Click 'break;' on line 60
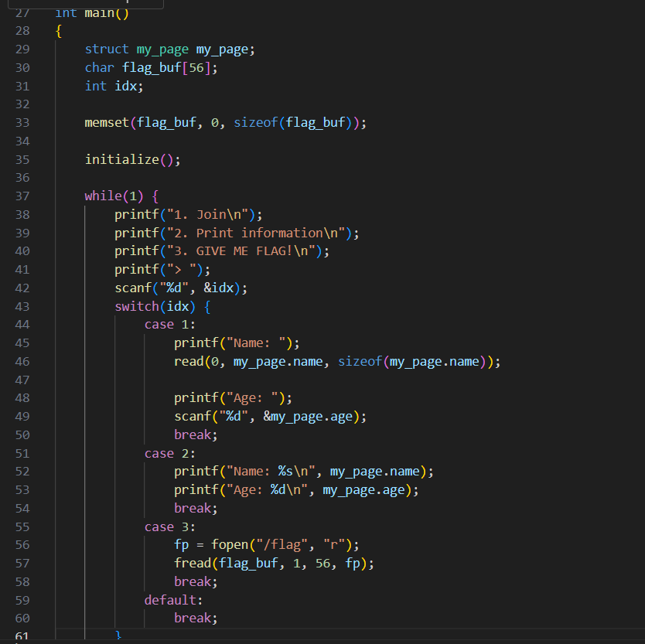The image size is (645, 644). pos(196,618)
